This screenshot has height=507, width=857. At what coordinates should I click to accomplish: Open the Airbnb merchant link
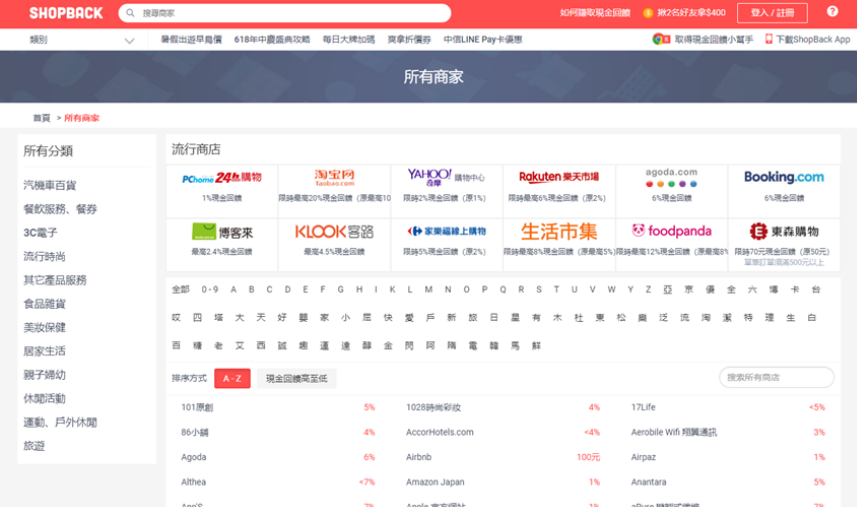(418, 457)
